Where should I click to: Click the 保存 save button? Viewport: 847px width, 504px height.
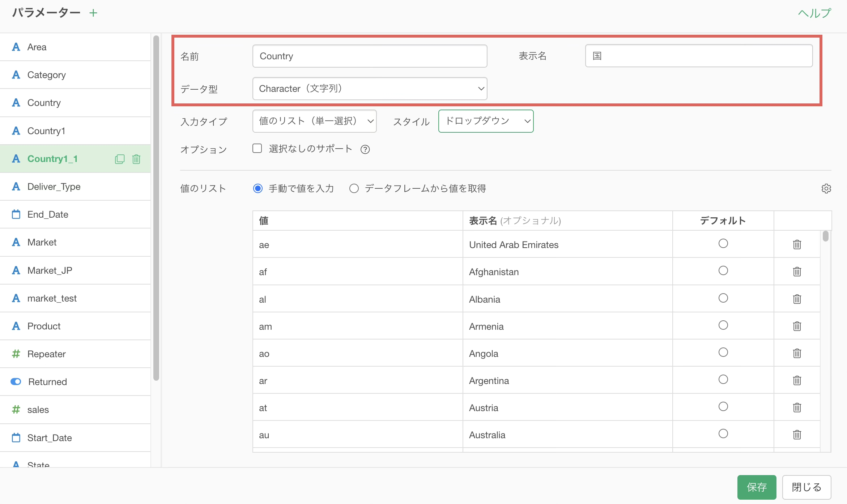757,487
